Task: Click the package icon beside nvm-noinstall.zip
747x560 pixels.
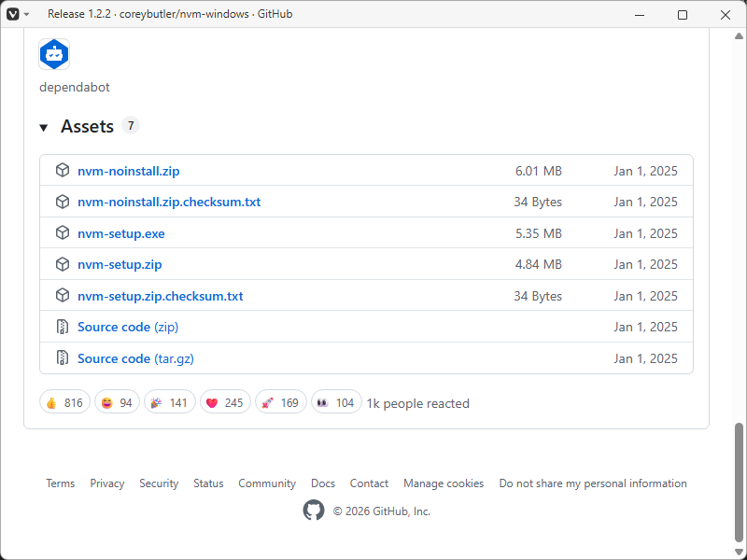Action: pos(62,170)
